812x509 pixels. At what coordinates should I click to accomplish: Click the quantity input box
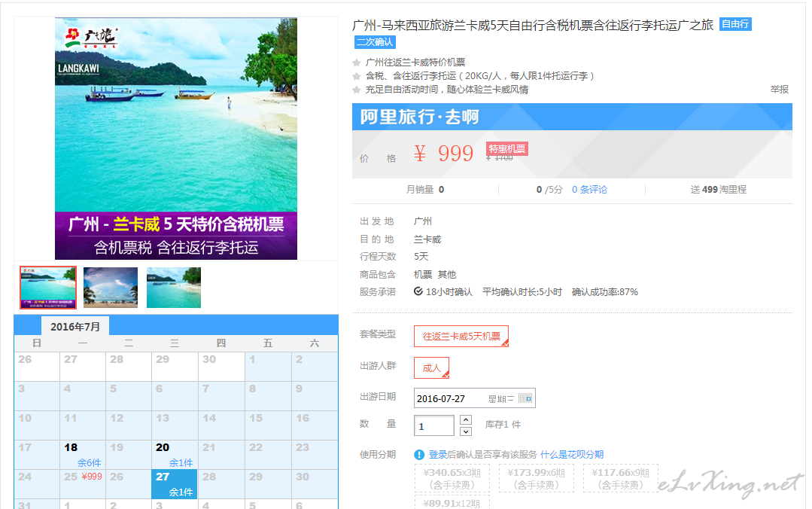(434, 426)
